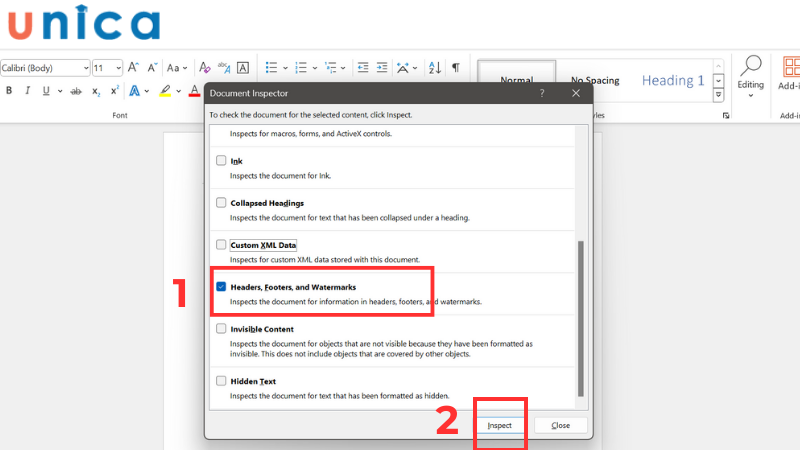
Task: Open Asian layout text direction icon
Action: tap(403, 67)
